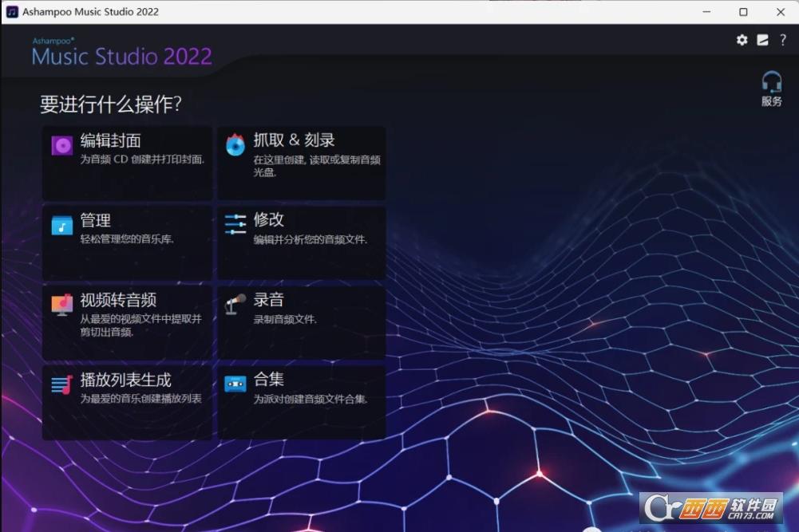799x532 pixels.
Task: Click the description 录制音频文件.
Action: coord(286,319)
